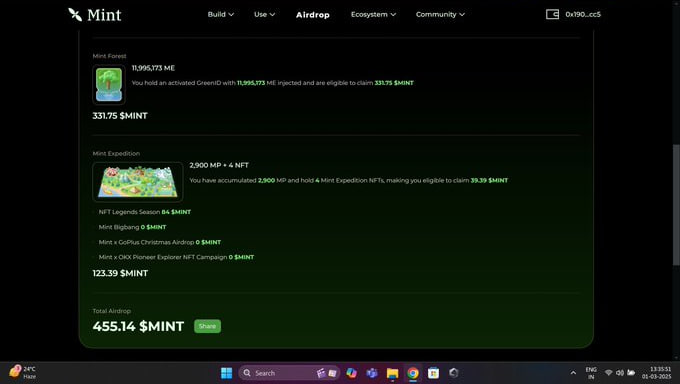Click the Mint Expedition map thumbnail

pyautogui.click(x=137, y=182)
